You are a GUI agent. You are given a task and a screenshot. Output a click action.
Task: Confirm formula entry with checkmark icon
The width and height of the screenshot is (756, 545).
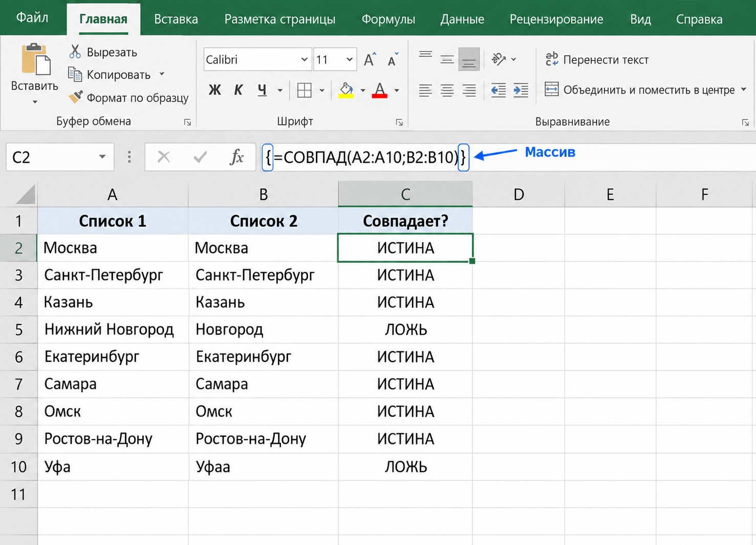tap(200, 157)
